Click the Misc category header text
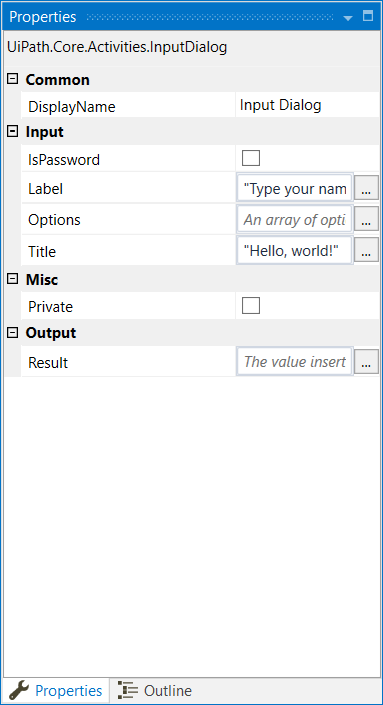The width and height of the screenshot is (383, 705). (42, 280)
